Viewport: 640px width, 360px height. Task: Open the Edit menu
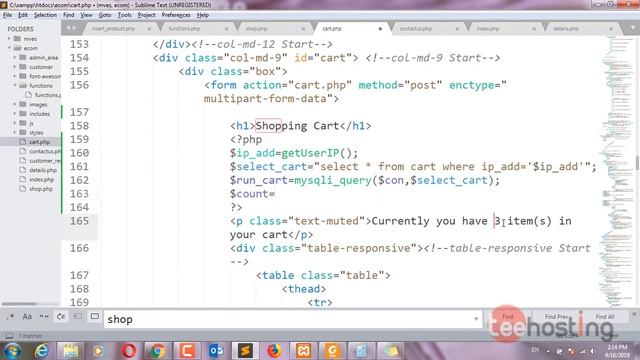point(23,15)
